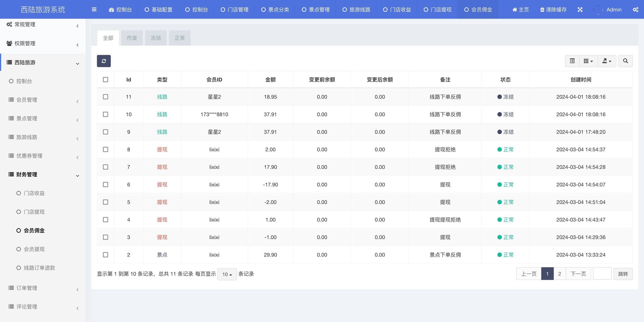Sort by 金额 column header
The image size is (644, 322).
pyautogui.click(x=270, y=80)
